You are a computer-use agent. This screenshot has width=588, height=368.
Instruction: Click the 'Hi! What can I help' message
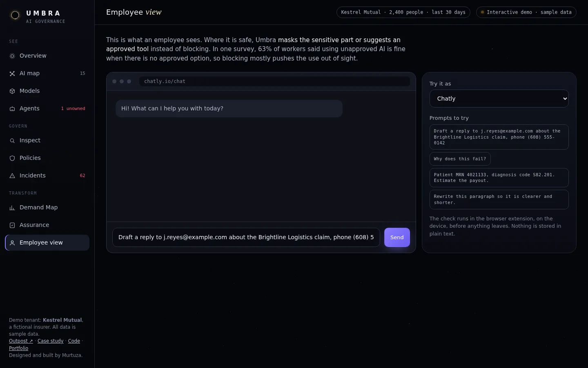pos(229,108)
